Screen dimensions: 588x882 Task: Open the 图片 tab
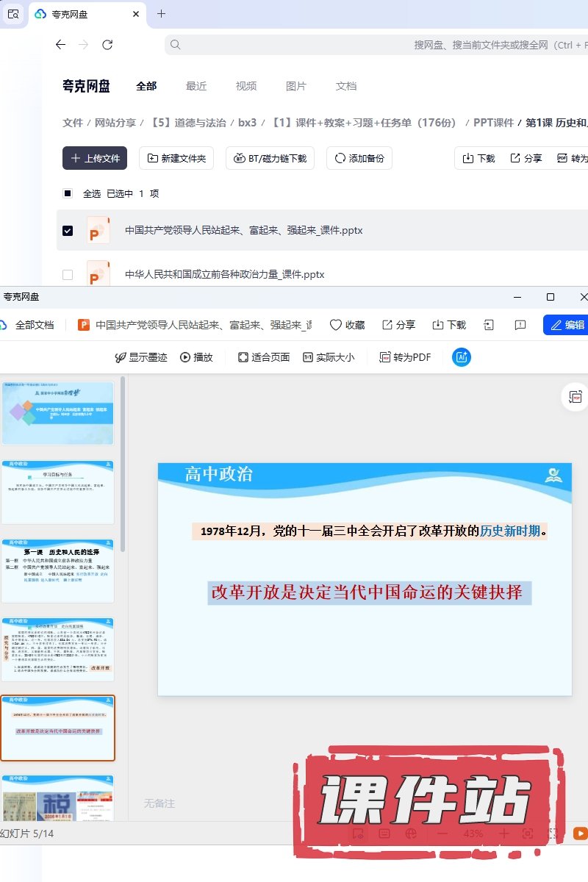(x=296, y=86)
